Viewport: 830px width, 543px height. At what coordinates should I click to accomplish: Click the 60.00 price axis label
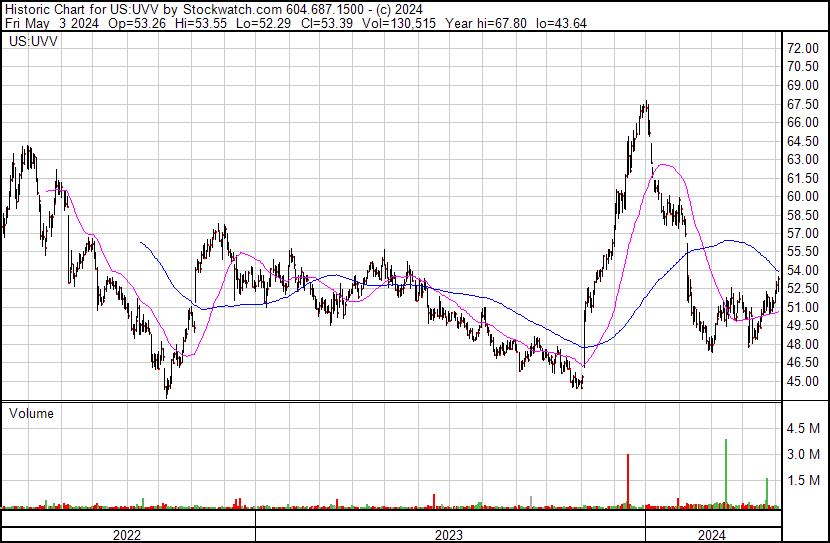[803, 196]
